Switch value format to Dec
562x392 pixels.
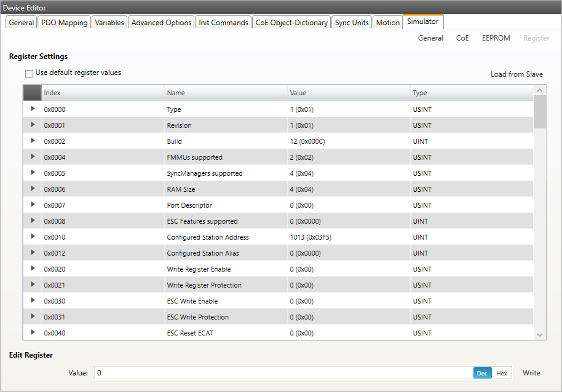coord(482,373)
